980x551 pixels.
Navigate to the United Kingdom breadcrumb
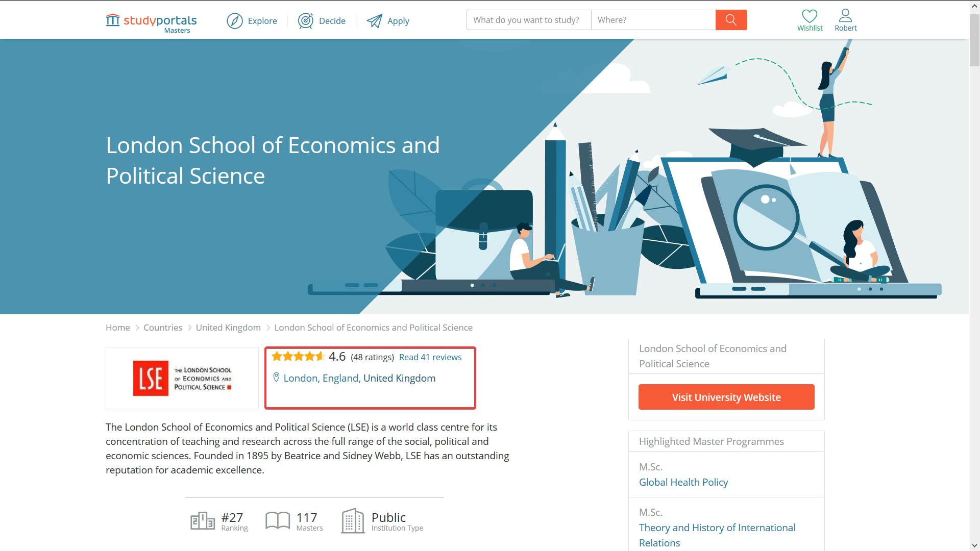(x=228, y=327)
